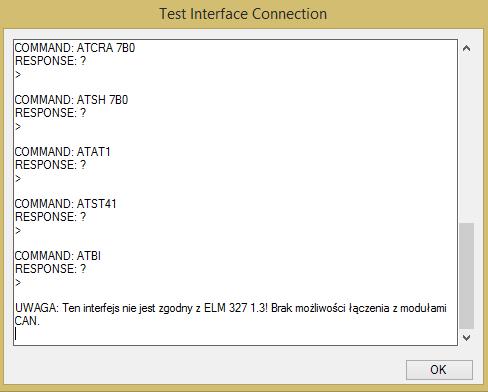Click the OK button

click(439, 370)
